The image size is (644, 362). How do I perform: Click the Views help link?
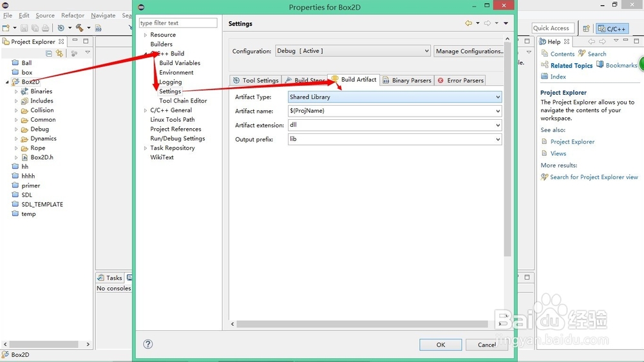pyautogui.click(x=558, y=153)
